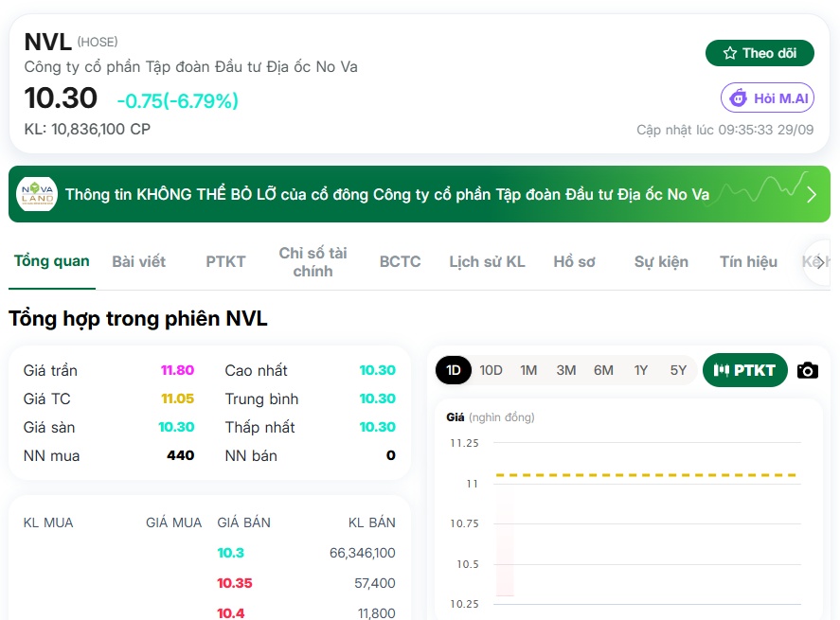The height and width of the screenshot is (620, 840).
Task: Open the Chỉ số tài chính tab
Action: point(313,262)
